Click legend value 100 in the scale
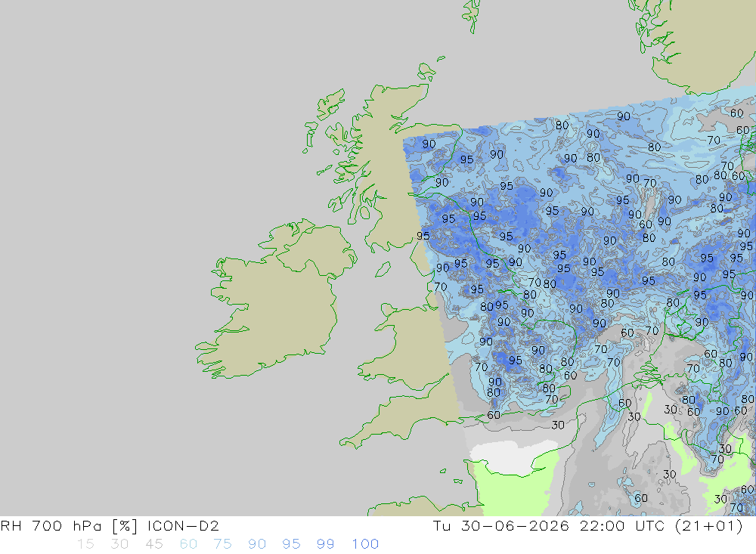The height and width of the screenshot is (554, 756). 365,544
